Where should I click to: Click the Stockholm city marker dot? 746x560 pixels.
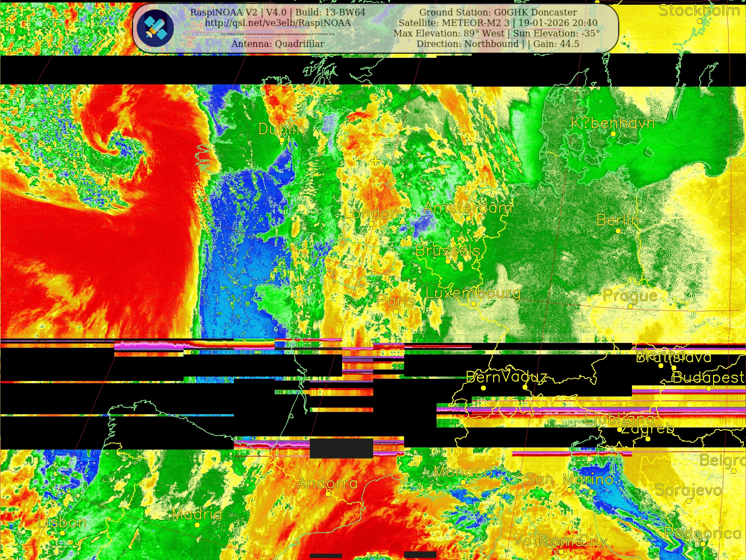coord(699,21)
